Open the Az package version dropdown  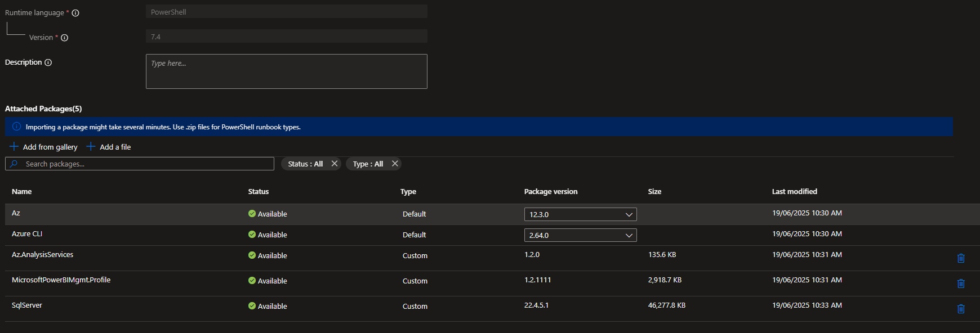580,214
